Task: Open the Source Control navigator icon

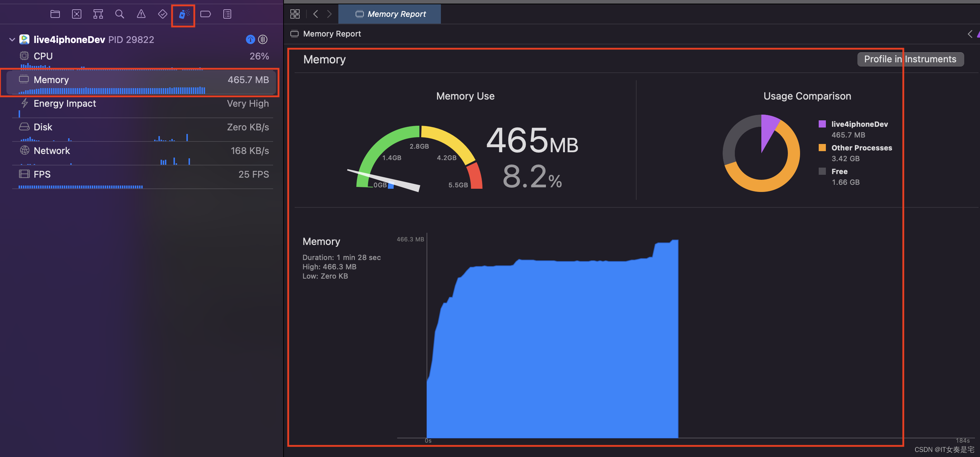Action: coord(76,14)
